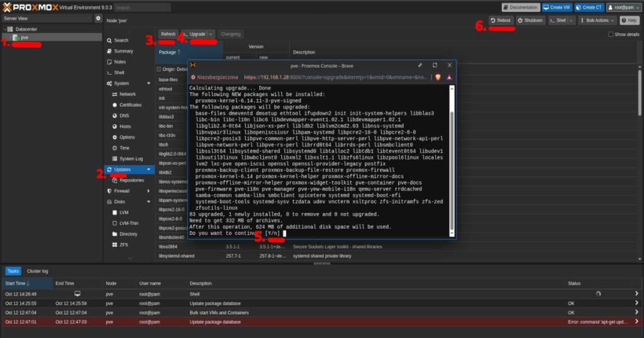Viewport: 644px width, 338px height.
Task: Click the Shutdown button
Action: pos(530,21)
